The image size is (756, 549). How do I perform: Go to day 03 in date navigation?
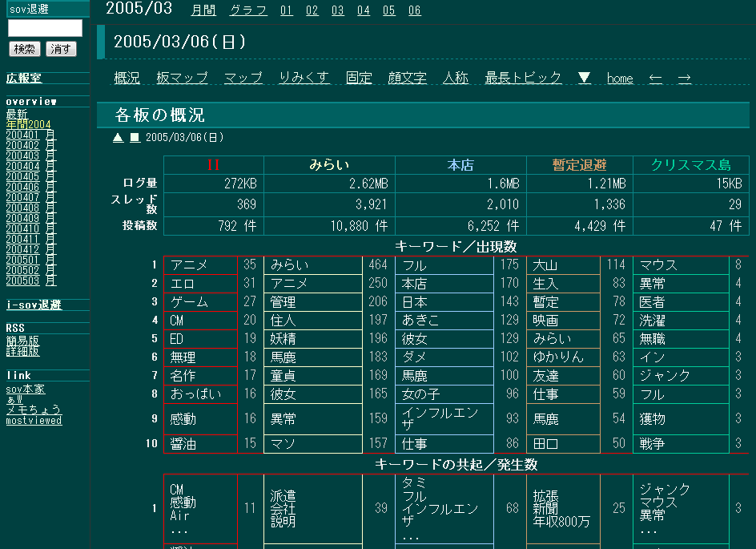tap(337, 10)
